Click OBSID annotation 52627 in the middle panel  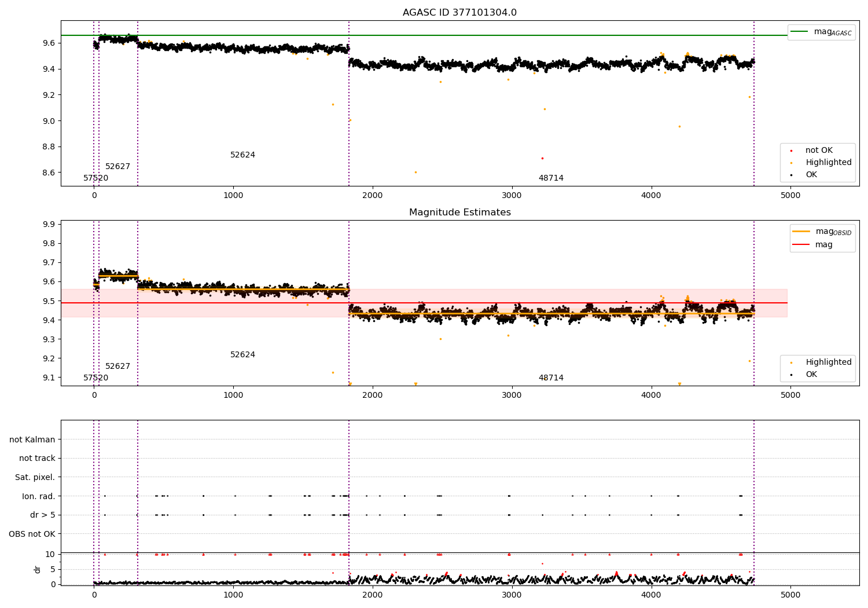(x=117, y=367)
